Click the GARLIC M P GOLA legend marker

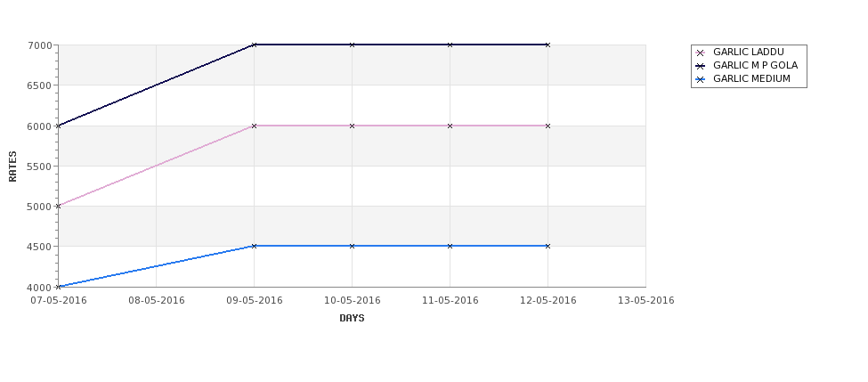pos(701,67)
